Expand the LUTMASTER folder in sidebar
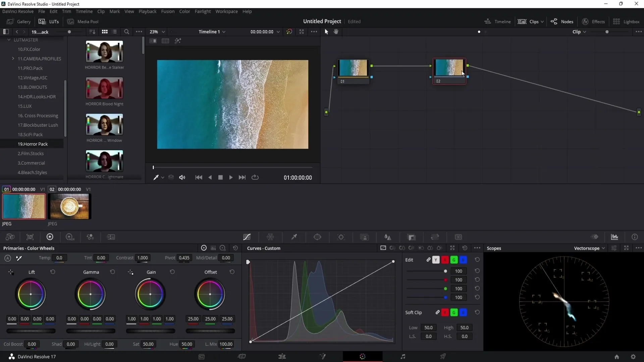 coord(8,39)
